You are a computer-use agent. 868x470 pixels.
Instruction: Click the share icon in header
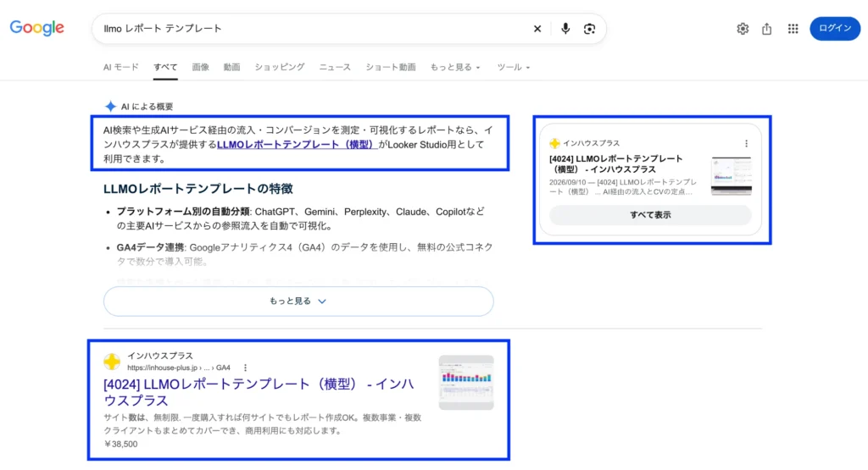[x=766, y=29]
